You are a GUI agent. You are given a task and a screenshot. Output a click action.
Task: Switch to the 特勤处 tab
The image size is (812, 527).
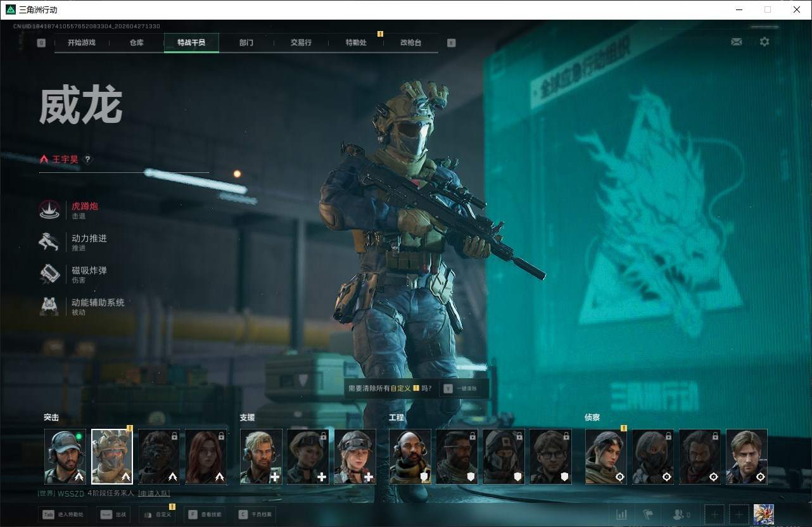(x=356, y=43)
